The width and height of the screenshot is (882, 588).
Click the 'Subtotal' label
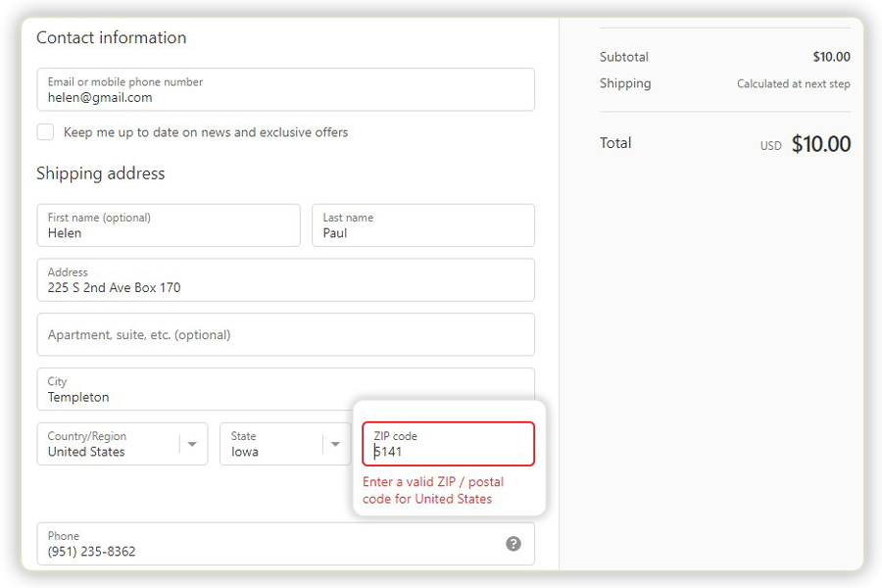coord(624,57)
